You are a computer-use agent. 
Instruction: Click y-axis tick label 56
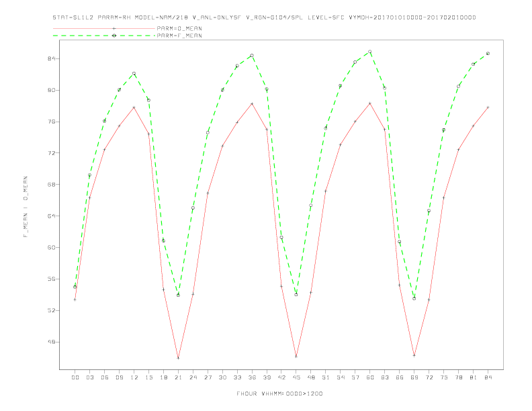[x=52, y=279]
